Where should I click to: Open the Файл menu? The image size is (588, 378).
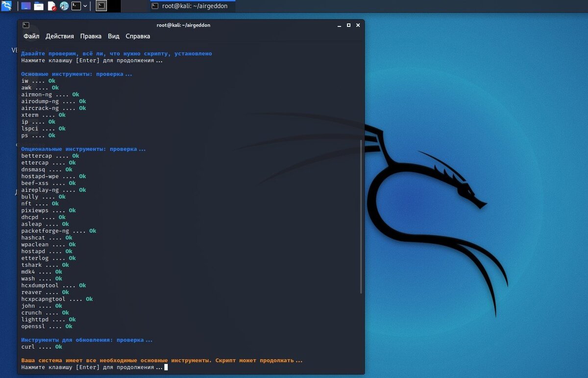(31, 36)
